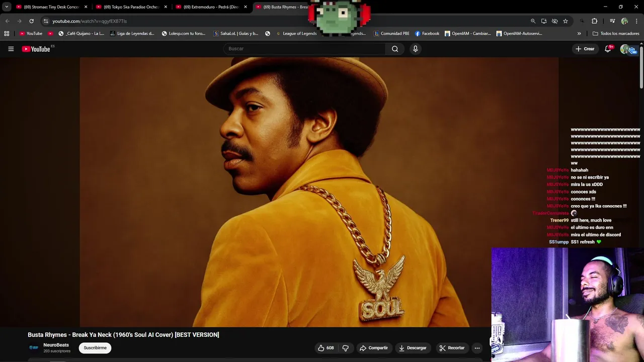Create a clip with Recortar
This screenshot has width=644, height=362.
click(x=452, y=348)
